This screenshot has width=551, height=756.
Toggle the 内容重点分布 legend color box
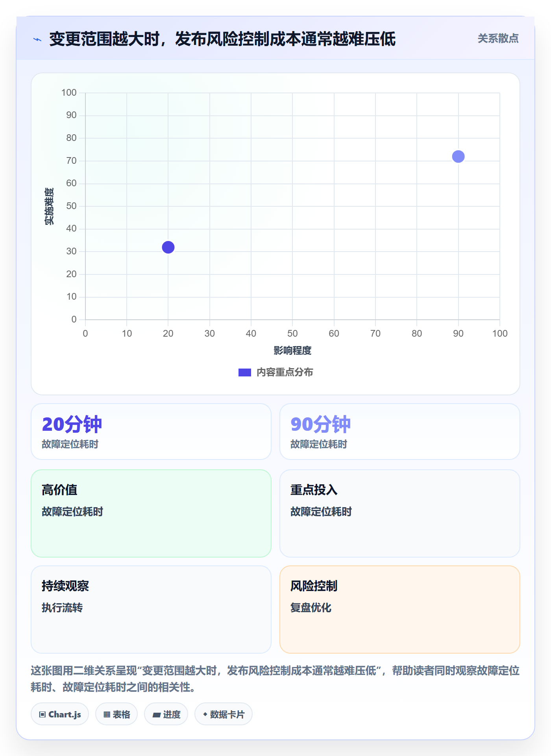[244, 372]
